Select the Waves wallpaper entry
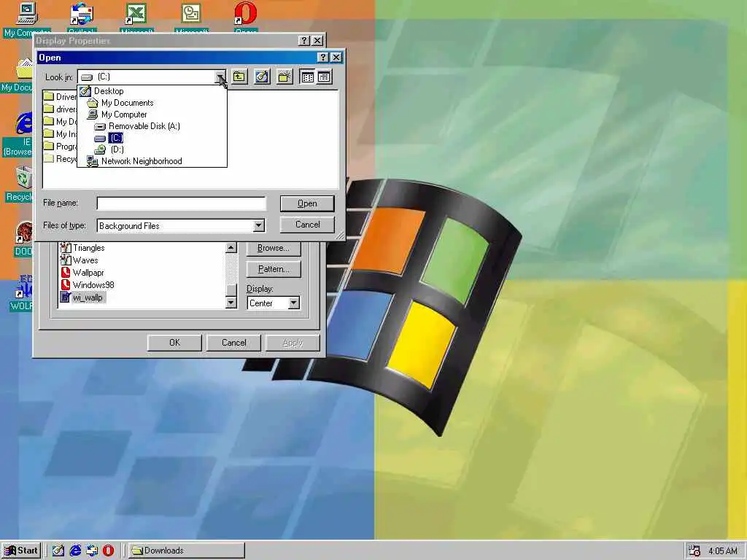The width and height of the screenshot is (747, 560). [x=79, y=260]
